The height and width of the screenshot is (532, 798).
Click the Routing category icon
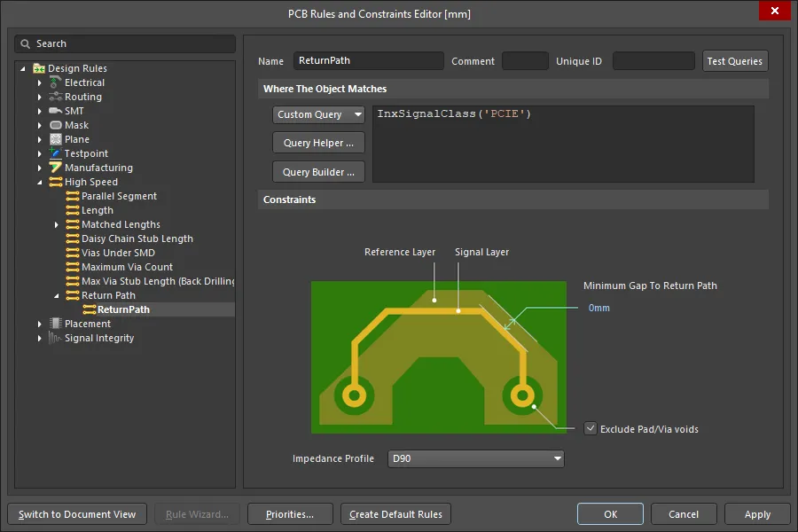pos(56,97)
